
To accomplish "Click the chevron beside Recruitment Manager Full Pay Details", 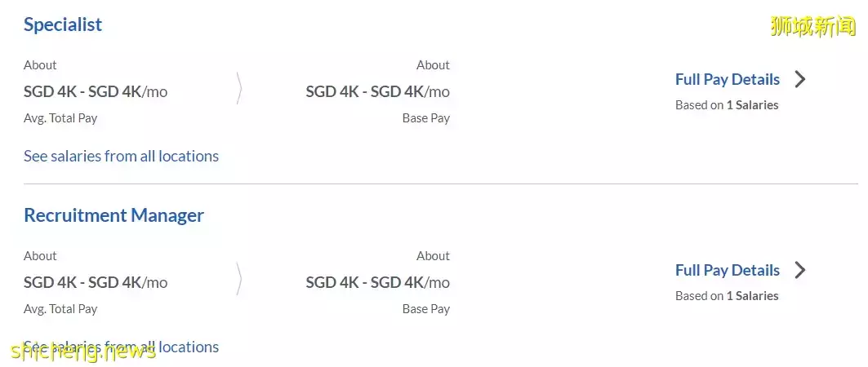I will pyautogui.click(x=800, y=270).
